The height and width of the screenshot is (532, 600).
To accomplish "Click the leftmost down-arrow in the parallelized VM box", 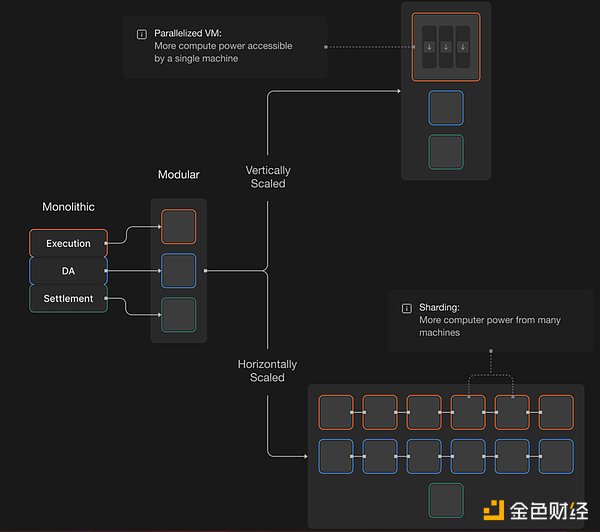I will click(x=429, y=47).
